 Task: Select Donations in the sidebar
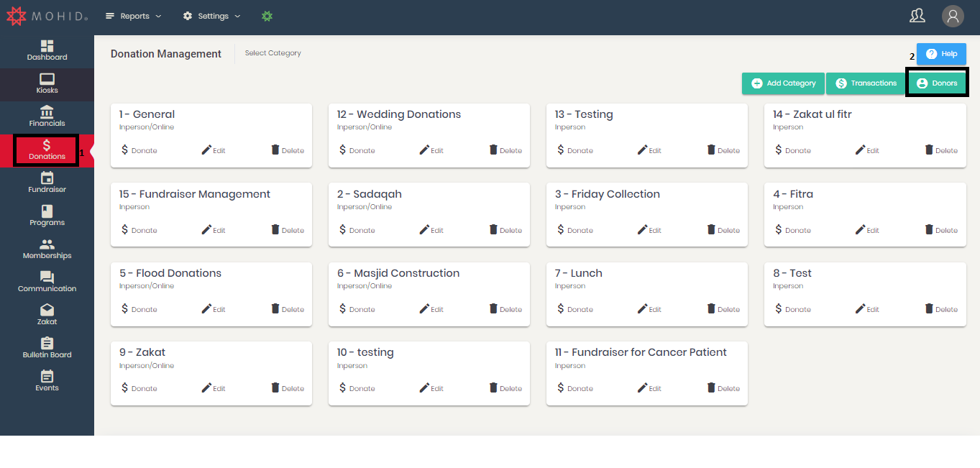[x=47, y=150]
